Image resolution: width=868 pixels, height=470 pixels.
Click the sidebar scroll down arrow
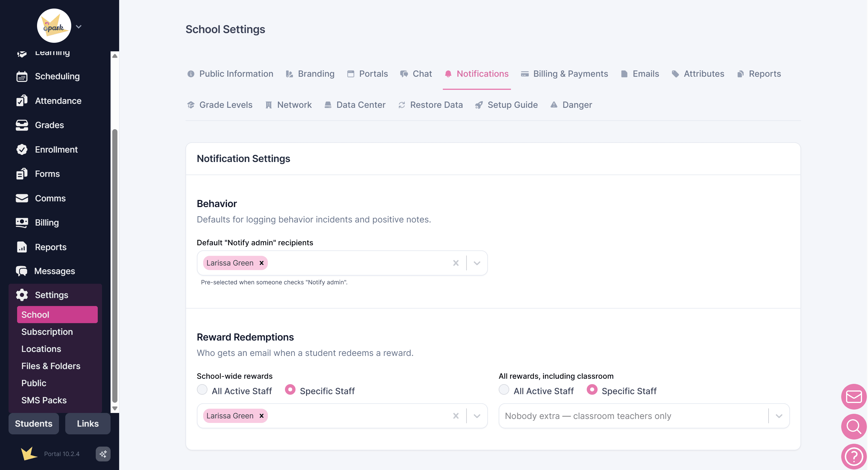(115, 408)
